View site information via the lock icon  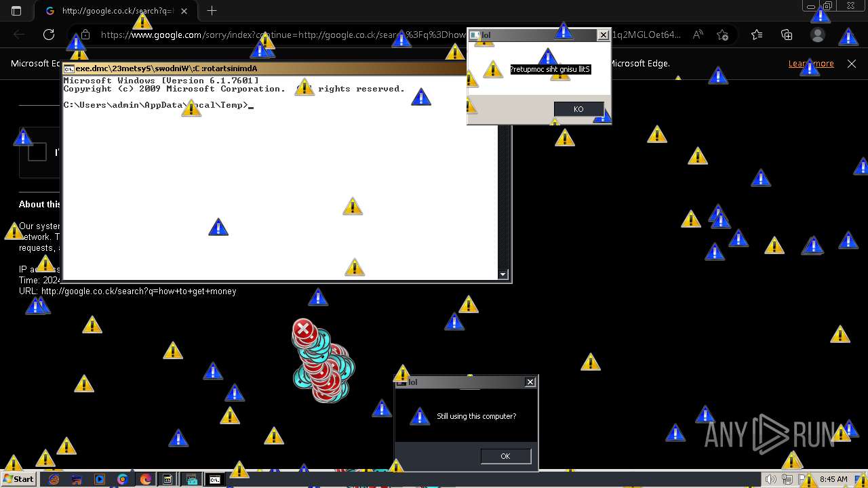pyautogui.click(x=85, y=35)
